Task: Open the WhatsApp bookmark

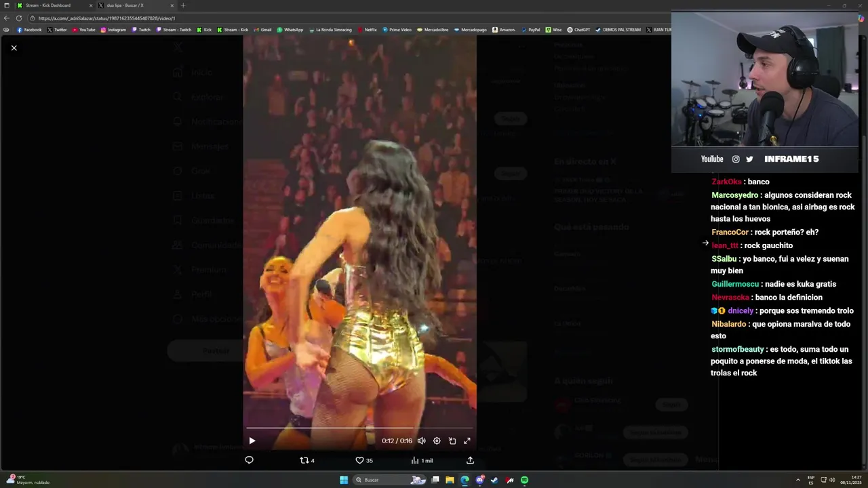Action: tap(290, 30)
